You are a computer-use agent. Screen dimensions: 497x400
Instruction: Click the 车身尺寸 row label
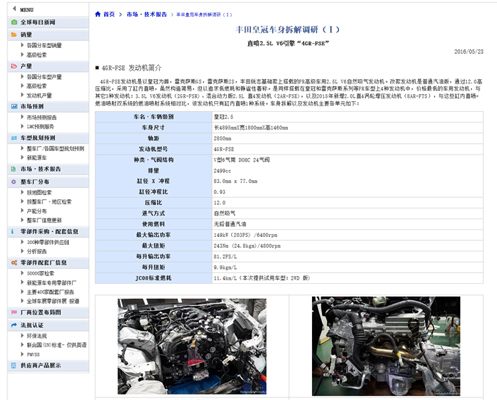coord(153,128)
